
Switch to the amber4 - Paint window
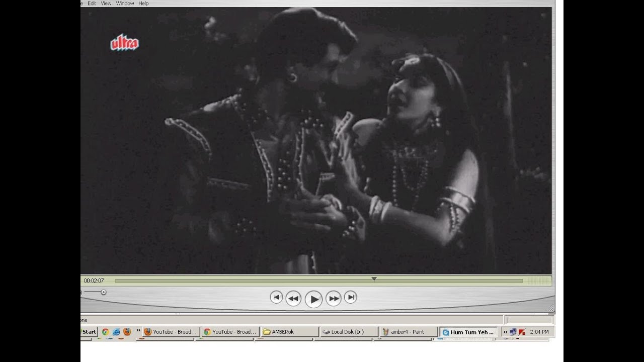409,332
